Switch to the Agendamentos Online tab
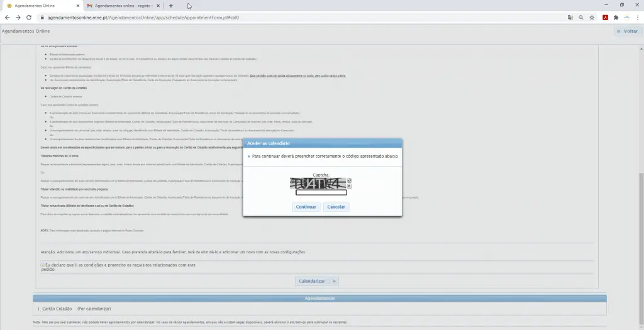The width and height of the screenshot is (644, 330). (x=38, y=6)
